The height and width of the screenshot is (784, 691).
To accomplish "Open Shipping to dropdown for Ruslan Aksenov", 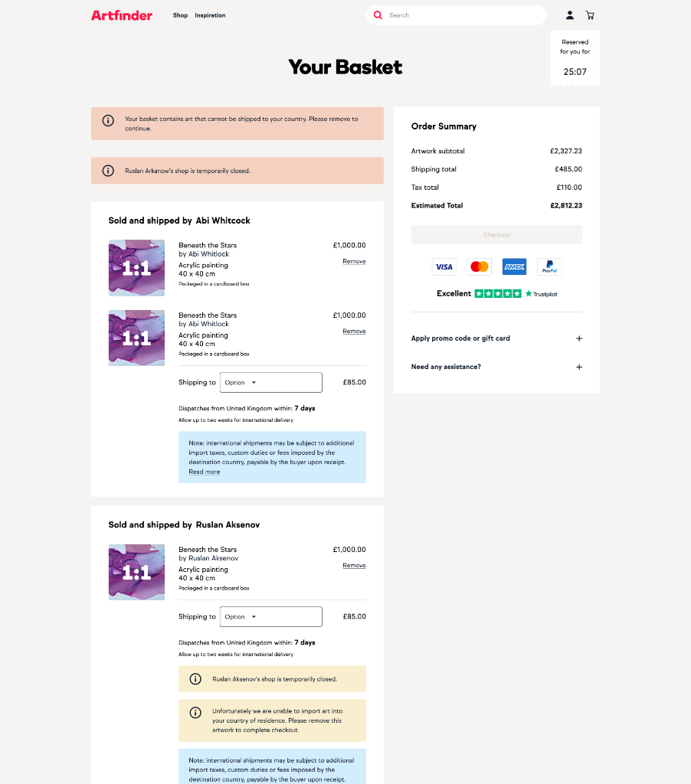I will [x=270, y=616].
